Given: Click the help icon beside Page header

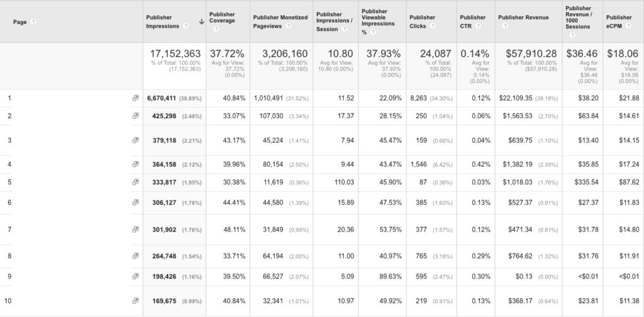Looking at the screenshot, I should pos(33,21).
